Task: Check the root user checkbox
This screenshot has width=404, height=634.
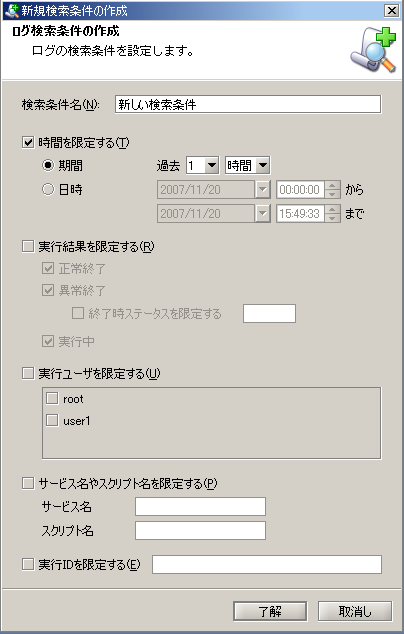Action: tap(52, 398)
